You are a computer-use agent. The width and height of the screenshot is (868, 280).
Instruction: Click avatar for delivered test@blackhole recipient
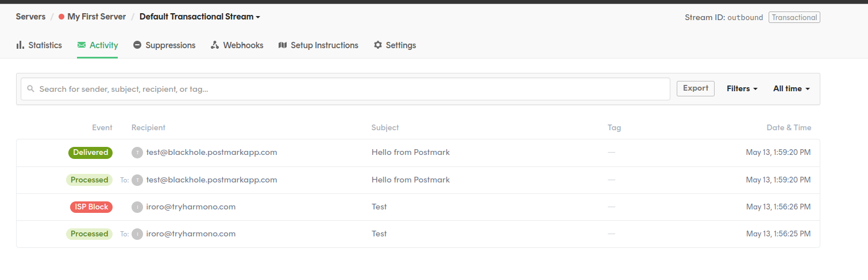(137, 153)
